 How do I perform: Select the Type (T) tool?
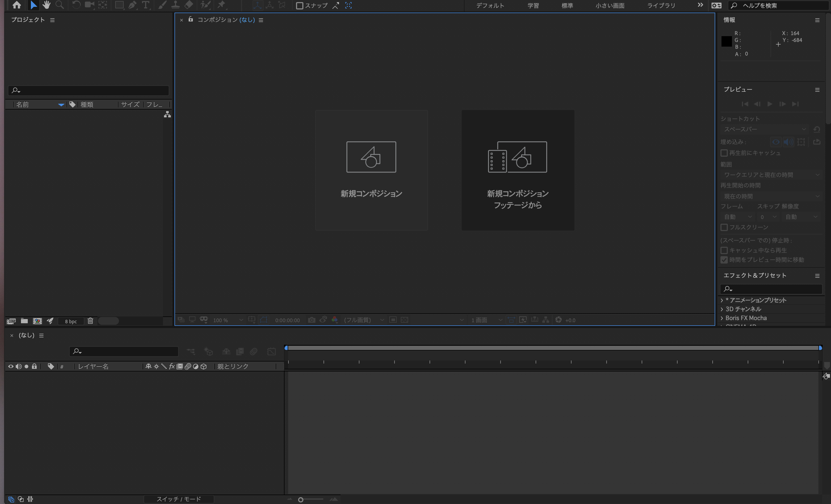145,5
